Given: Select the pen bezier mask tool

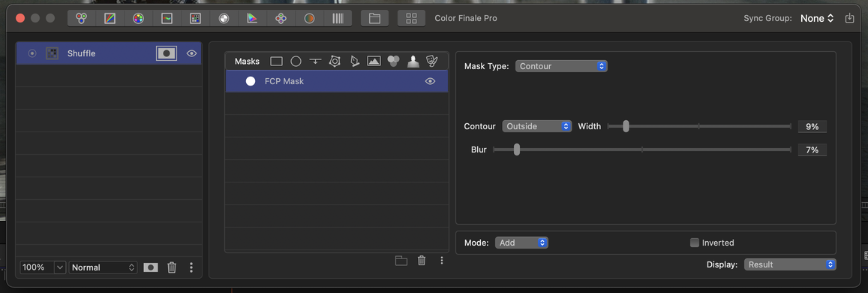Looking at the screenshot, I should 354,62.
